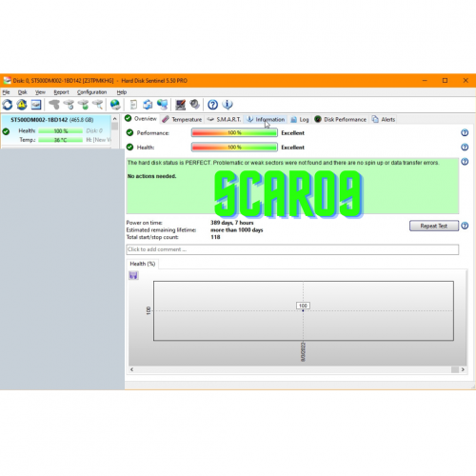Open the About info bubble toolbar icon
Screen dimensions: 476x476
[x=228, y=105]
